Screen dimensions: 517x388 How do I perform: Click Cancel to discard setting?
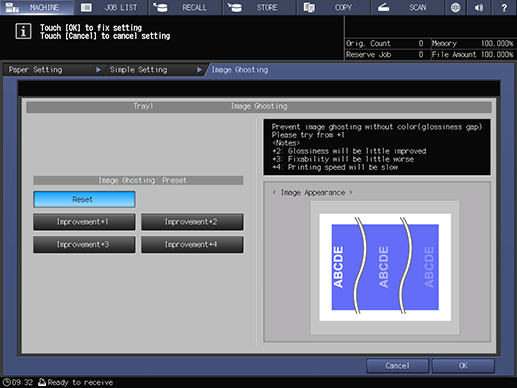(397, 366)
